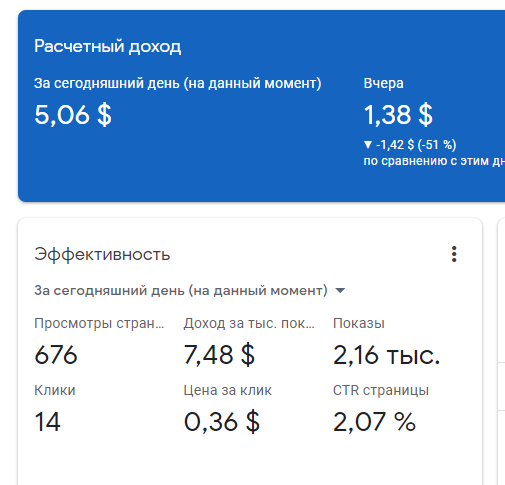Image resolution: width=505 pixels, height=485 pixels.
Task: Click today's earnings value 5,06 $
Action: click(x=73, y=115)
